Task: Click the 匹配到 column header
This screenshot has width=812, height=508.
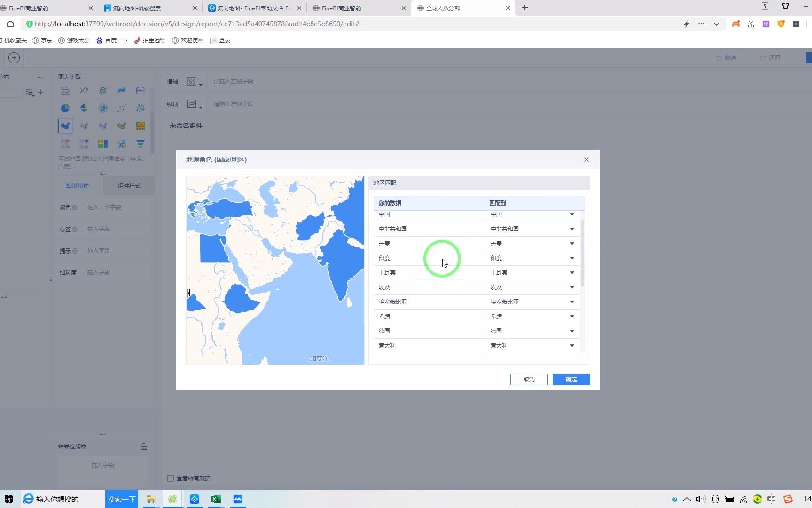Action: pos(534,203)
